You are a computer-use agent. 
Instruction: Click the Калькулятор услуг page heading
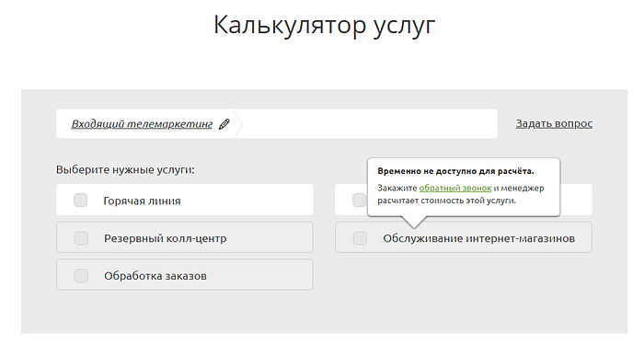click(324, 26)
